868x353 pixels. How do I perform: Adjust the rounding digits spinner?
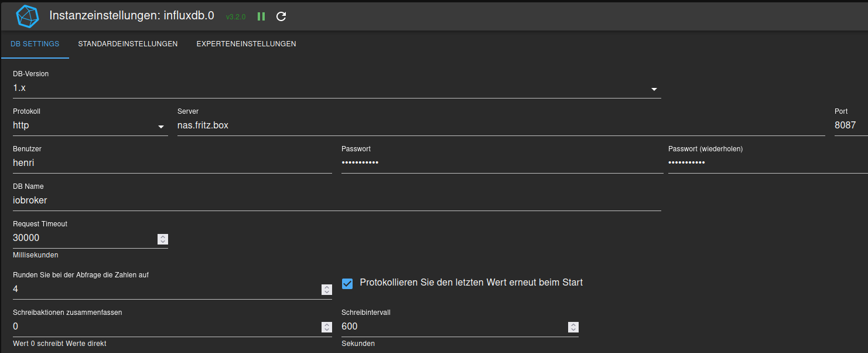(327, 290)
